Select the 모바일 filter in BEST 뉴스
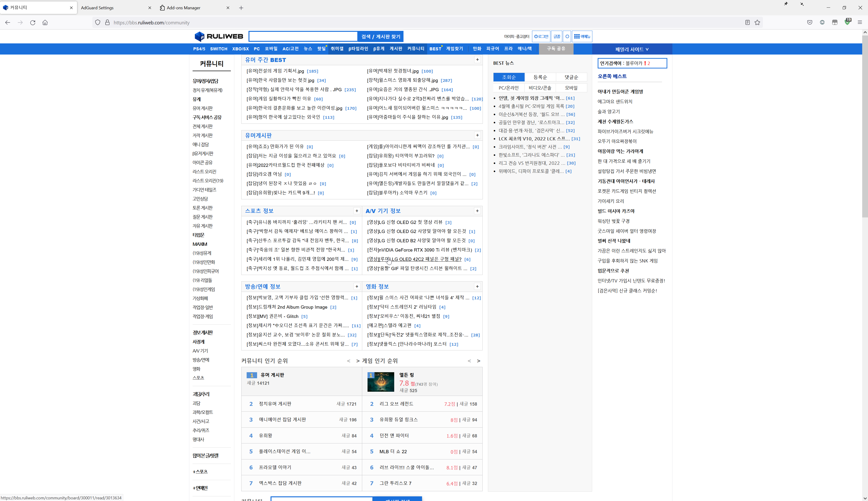The image size is (868, 501). [571, 88]
